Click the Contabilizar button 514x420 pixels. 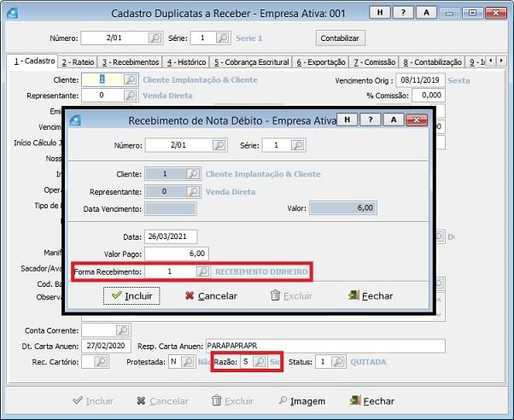[x=340, y=38]
